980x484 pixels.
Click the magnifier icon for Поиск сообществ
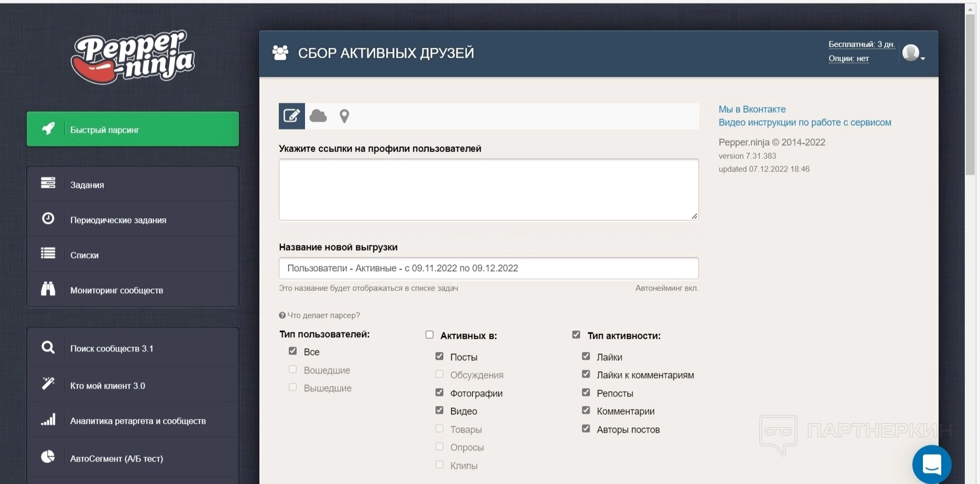pos(48,347)
